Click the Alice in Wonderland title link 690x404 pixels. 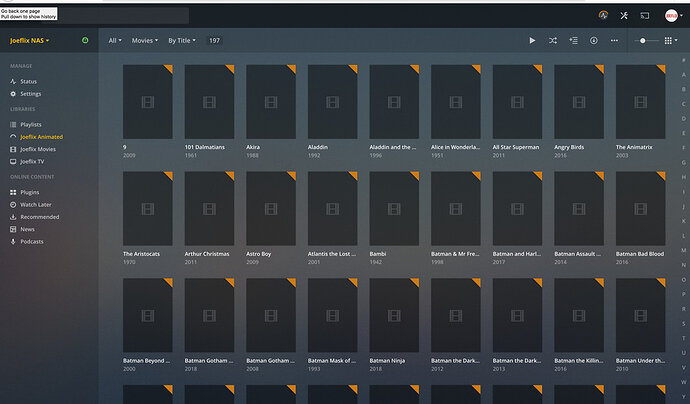[455, 147]
